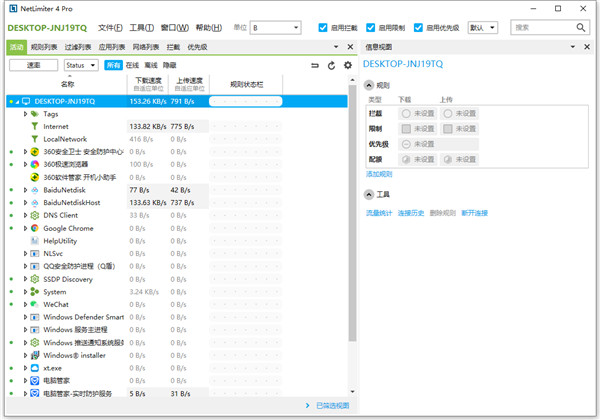
Task: Click the xt.exe app icon
Action: coord(35,368)
